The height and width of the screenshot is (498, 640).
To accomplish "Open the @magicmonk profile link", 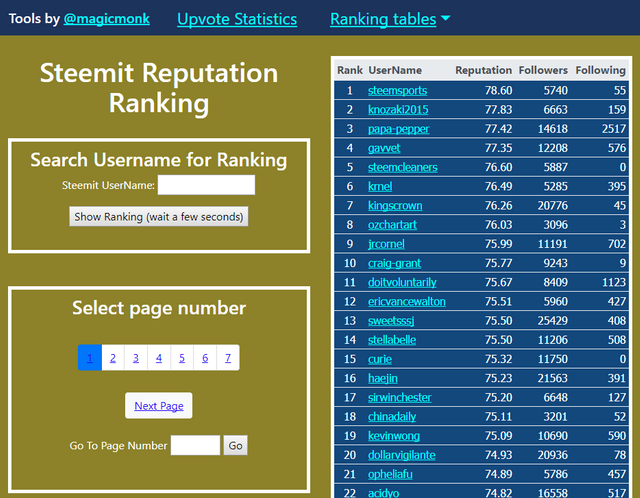I will click(x=107, y=19).
